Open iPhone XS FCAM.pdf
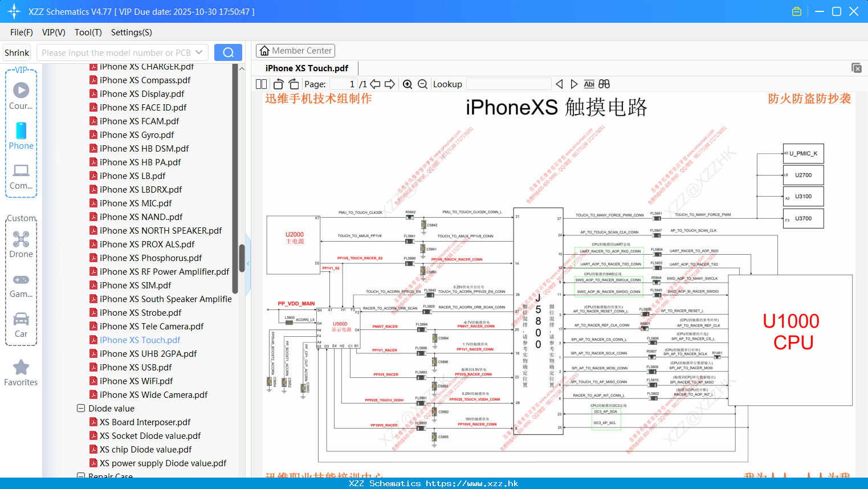868x489 pixels. pos(139,121)
